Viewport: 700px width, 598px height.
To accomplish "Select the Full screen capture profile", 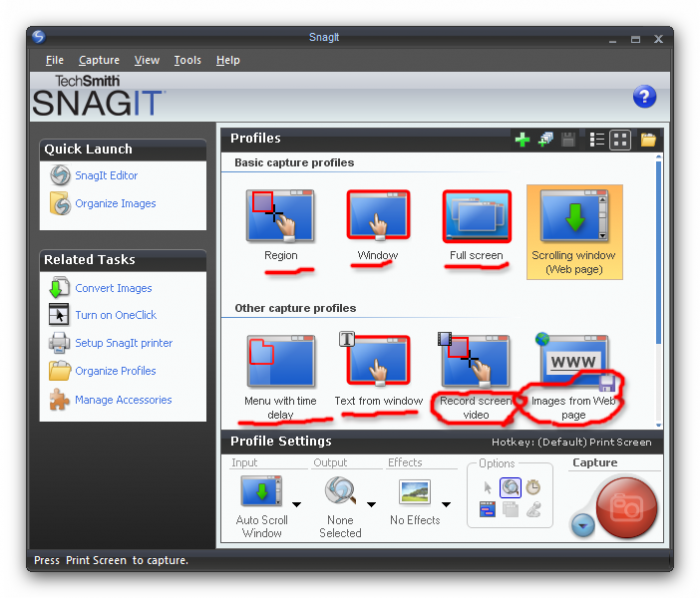I will [x=476, y=226].
